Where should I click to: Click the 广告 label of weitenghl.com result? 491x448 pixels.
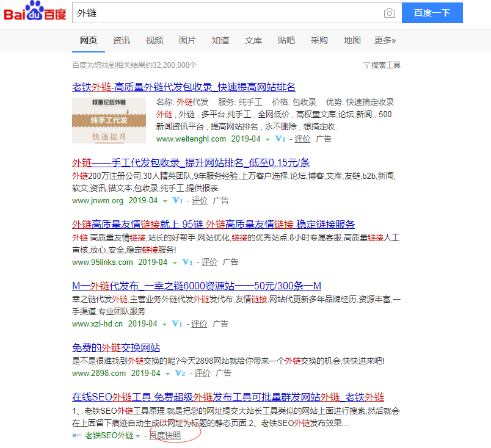pos(324,139)
